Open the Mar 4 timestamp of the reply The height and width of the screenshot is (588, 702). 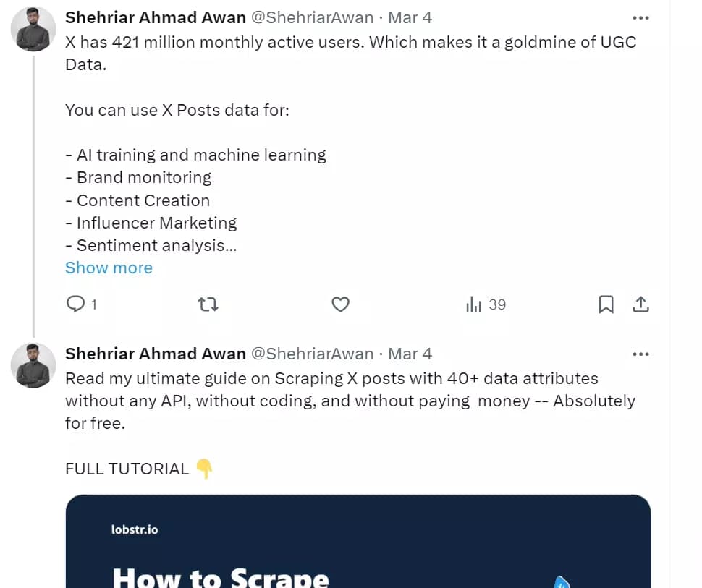click(x=410, y=354)
